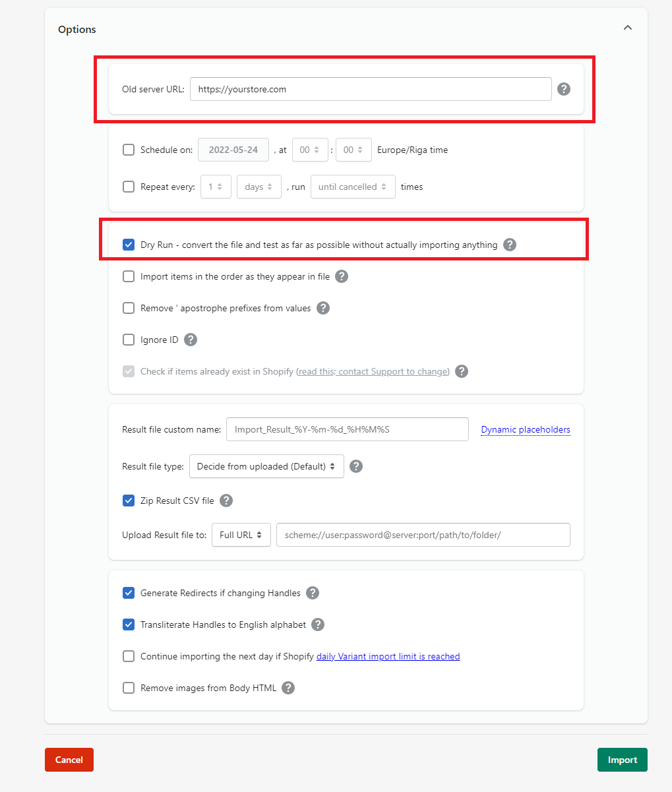This screenshot has width=672, height=792.
Task: Open help for Import items in order
Action: coord(341,276)
